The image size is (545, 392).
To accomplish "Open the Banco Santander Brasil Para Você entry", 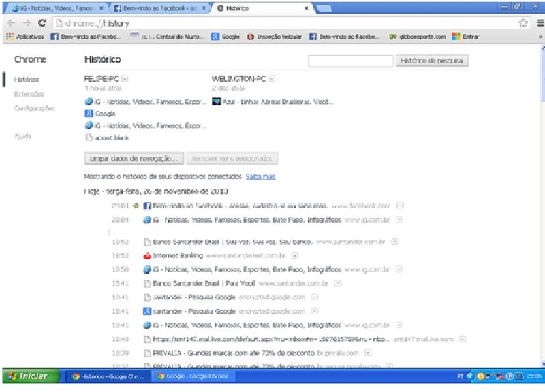I will click(204, 284).
